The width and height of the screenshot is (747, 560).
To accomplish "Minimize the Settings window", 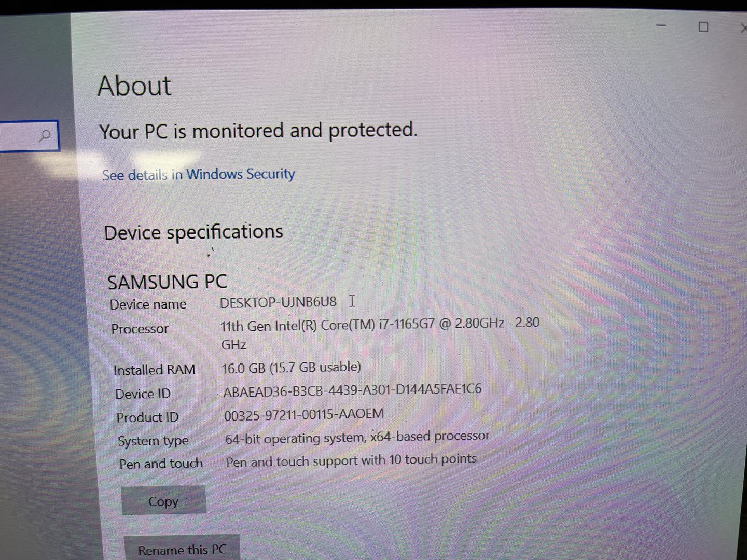I will [x=661, y=25].
